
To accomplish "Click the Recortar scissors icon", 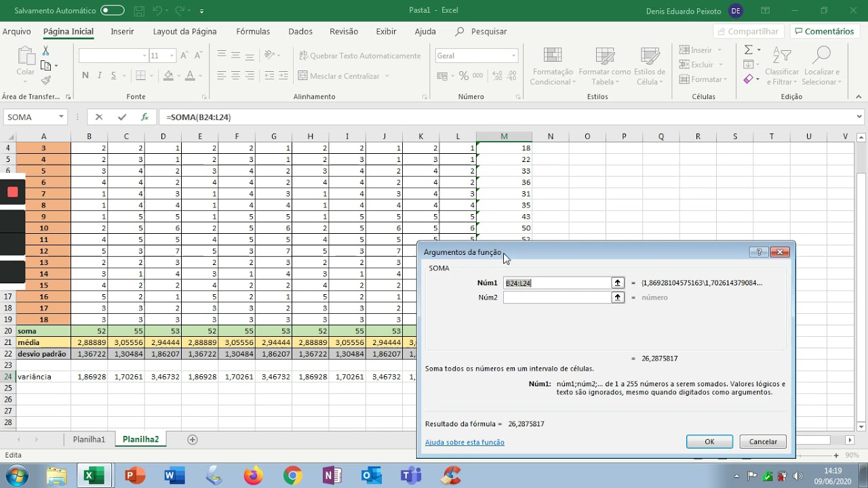I will [x=46, y=52].
